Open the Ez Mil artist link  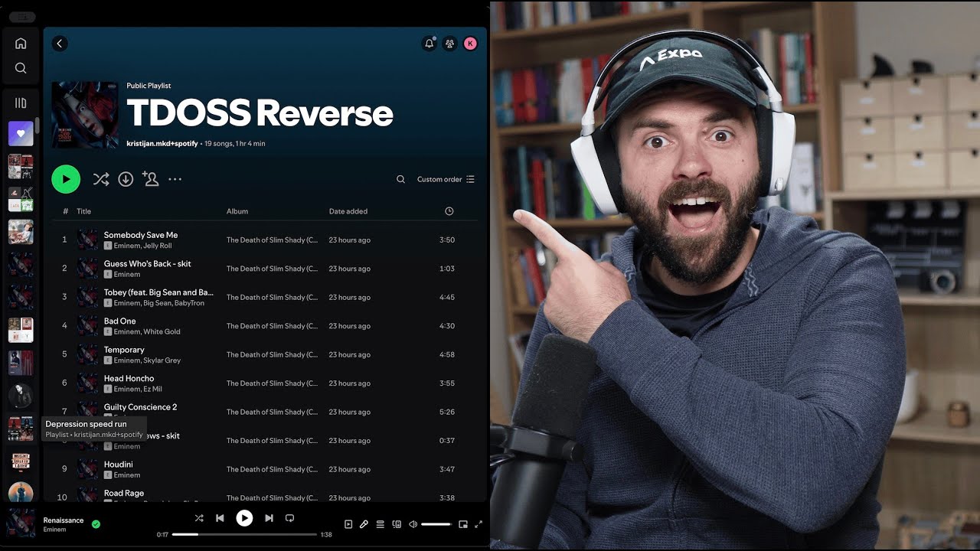(152, 389)
